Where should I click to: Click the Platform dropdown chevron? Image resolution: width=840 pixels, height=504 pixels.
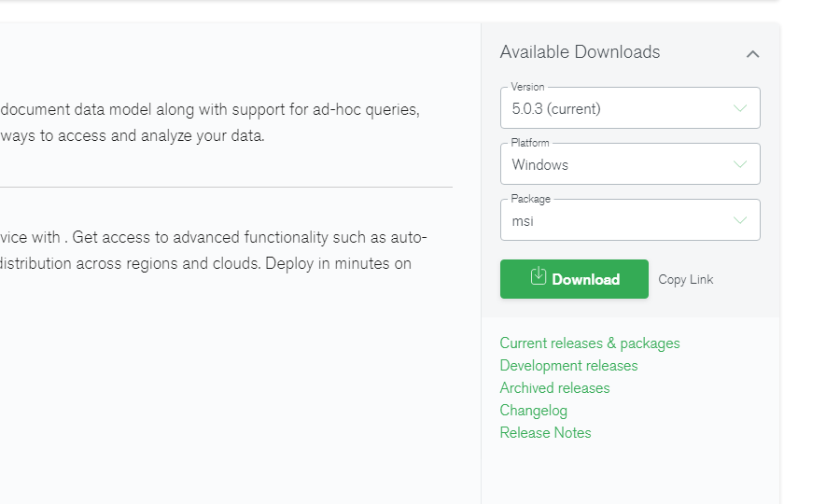740,164
